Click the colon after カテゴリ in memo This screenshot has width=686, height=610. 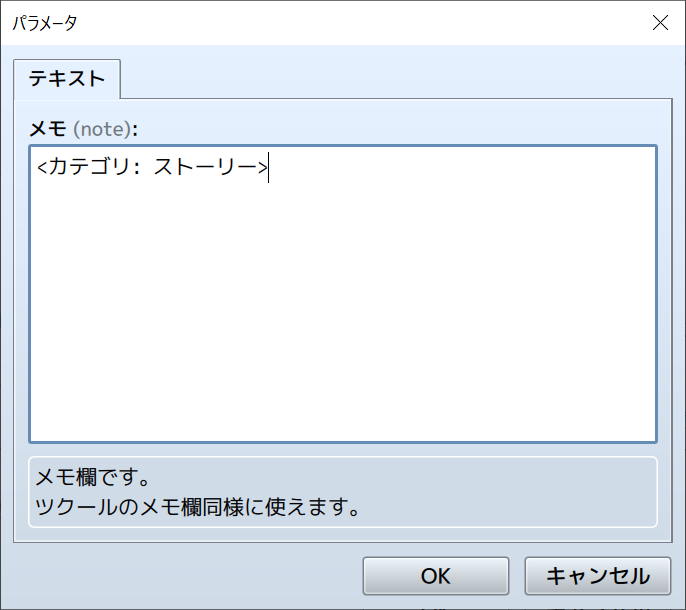click(137, 167)
